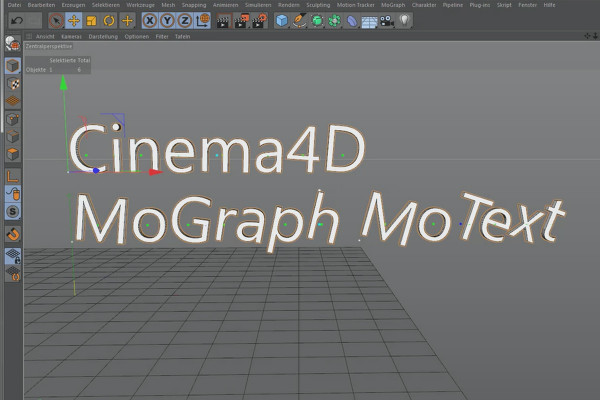This screenshot has width=600, height=400.
Task: Click the blue Z-axis handle dot
Action: [x=96, y=171]
